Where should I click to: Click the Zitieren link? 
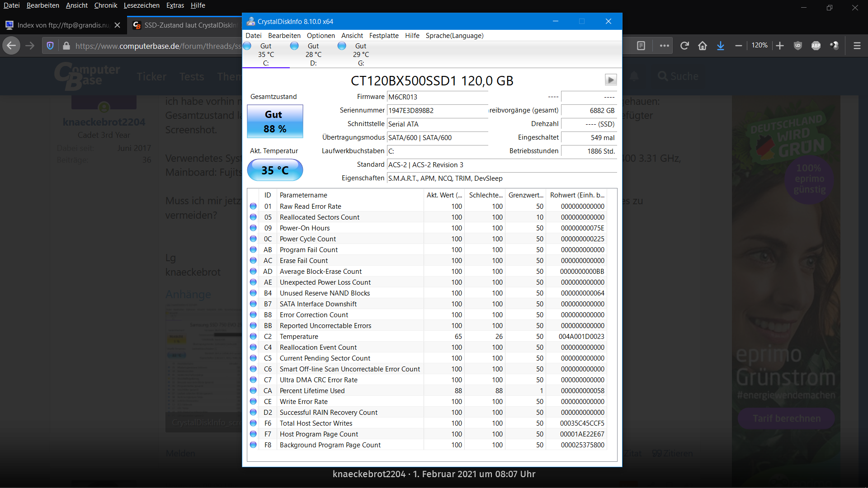point(677,453)
